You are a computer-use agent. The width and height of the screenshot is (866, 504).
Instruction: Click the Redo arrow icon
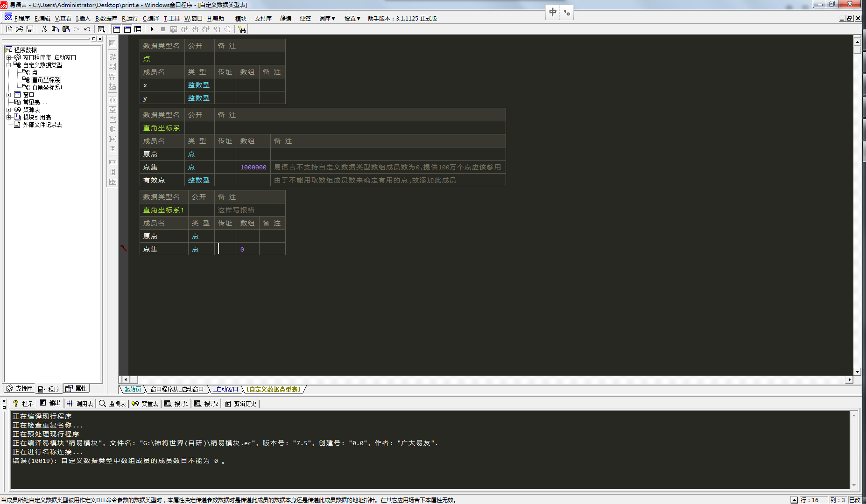coord(77,29)
